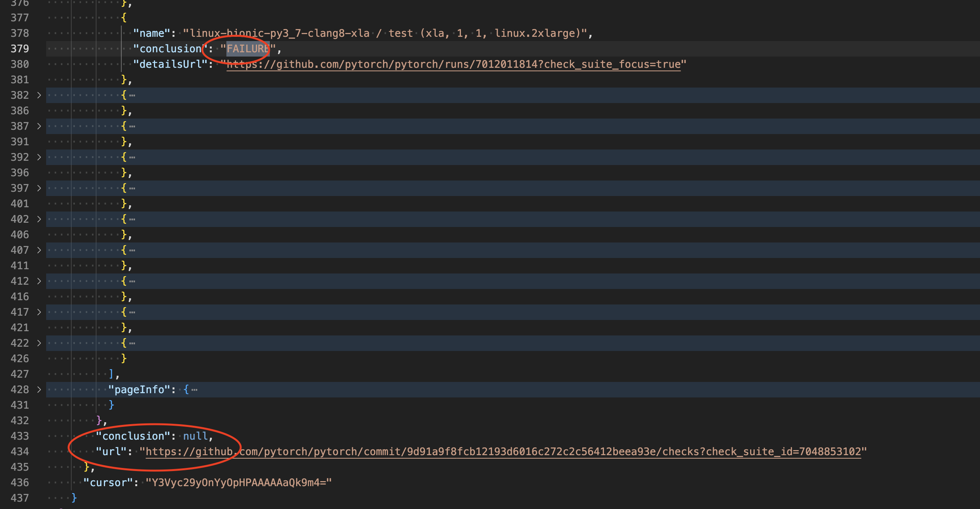This screenshot has width=980, height=509.
Task: Expand the fold chevron at line 407
Action: point(39,250)
